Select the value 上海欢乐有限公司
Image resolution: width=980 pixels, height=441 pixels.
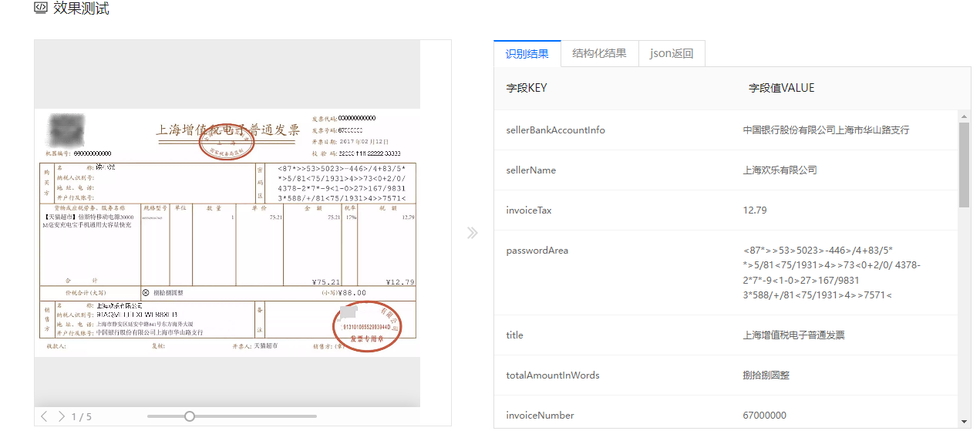coord(780,170)
